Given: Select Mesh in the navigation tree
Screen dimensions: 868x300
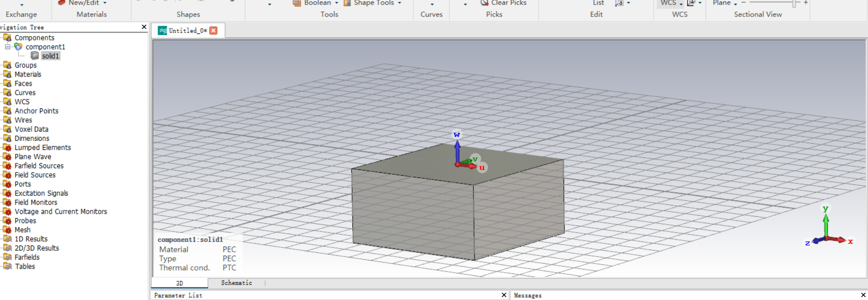Looking at the screenshot, I should click(22, 230).
